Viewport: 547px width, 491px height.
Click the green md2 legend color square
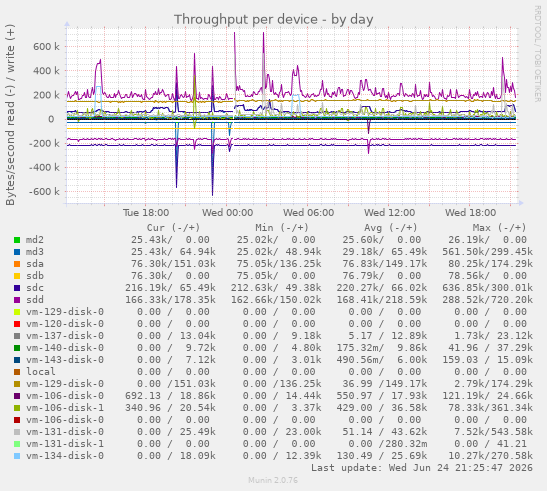(17, 240)
